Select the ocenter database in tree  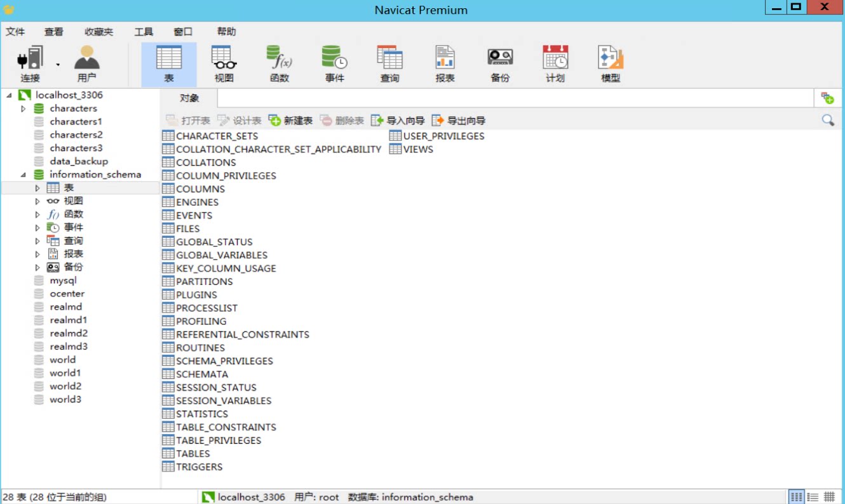(x=67, y=294)
